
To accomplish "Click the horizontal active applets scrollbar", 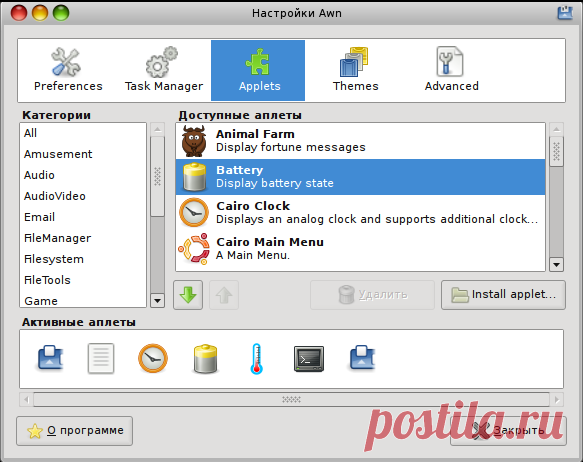I will 292,400.
